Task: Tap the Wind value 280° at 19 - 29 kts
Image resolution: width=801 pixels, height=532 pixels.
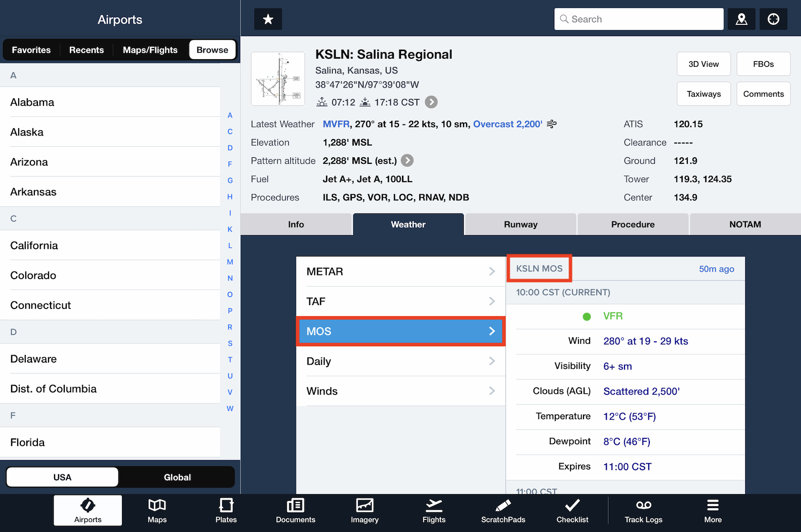Action: [x=646, y=341]
